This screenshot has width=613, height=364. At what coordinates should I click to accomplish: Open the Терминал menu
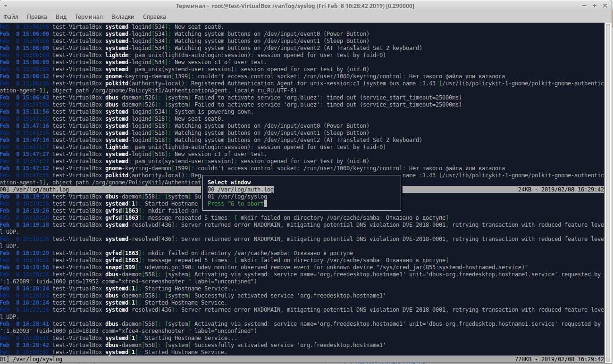click(x=89, y=17)
